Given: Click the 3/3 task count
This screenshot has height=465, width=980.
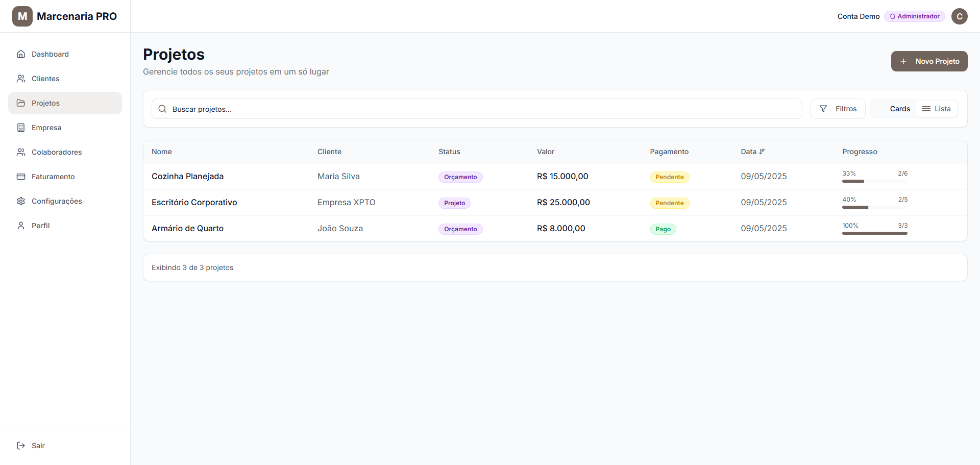Looking at the screenshot, I should pyautogui.click(x=902, y=226).
